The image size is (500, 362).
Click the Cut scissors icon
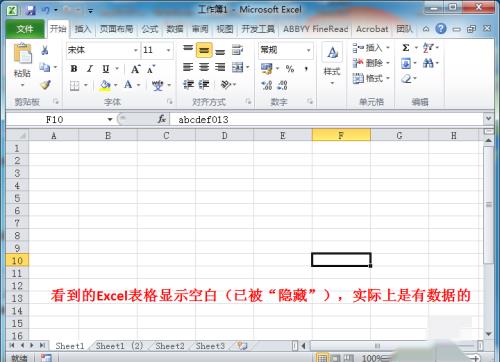[45, 50]
